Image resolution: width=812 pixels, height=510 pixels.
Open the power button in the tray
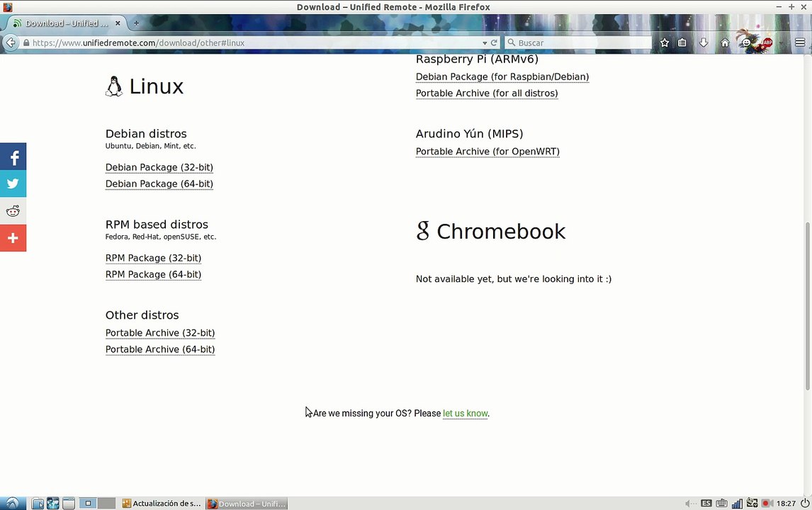[x=805, y=503]
